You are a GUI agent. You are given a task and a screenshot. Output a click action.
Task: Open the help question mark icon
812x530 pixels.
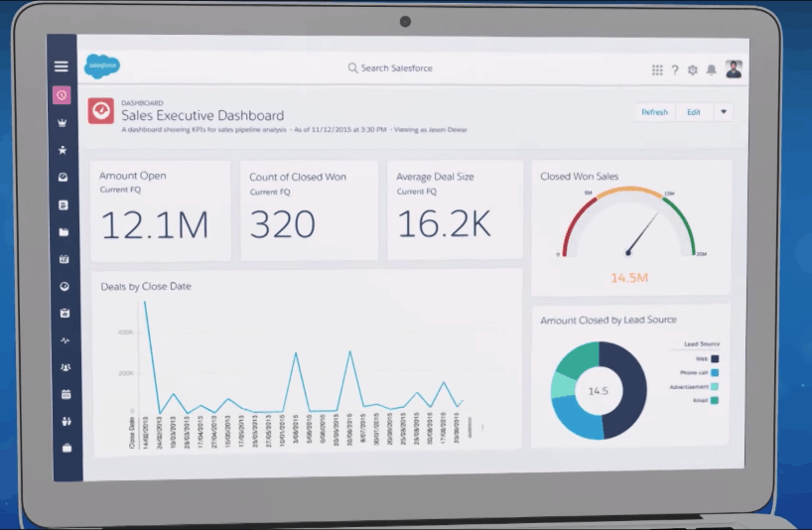[x=675, y=69]
